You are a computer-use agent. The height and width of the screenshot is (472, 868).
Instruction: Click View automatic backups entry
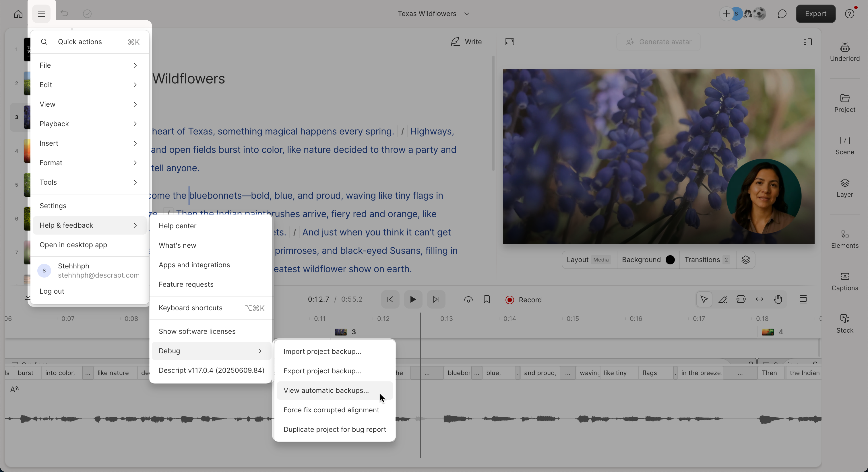(x=334, y=391)
